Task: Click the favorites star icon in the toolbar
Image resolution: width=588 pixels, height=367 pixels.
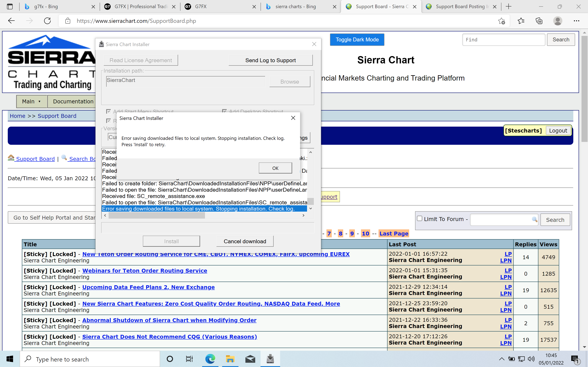Action: point(521,21)
